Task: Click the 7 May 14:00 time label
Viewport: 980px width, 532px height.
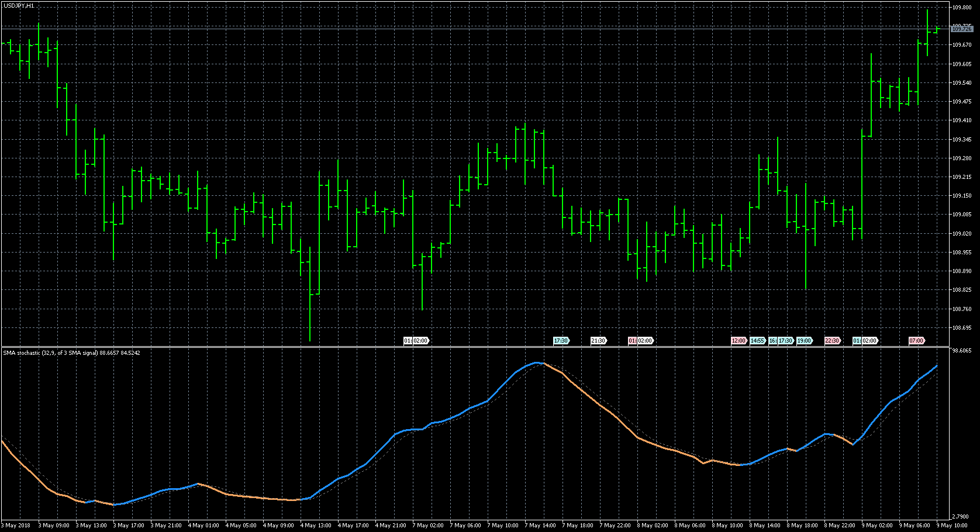Action: point(540,526)
